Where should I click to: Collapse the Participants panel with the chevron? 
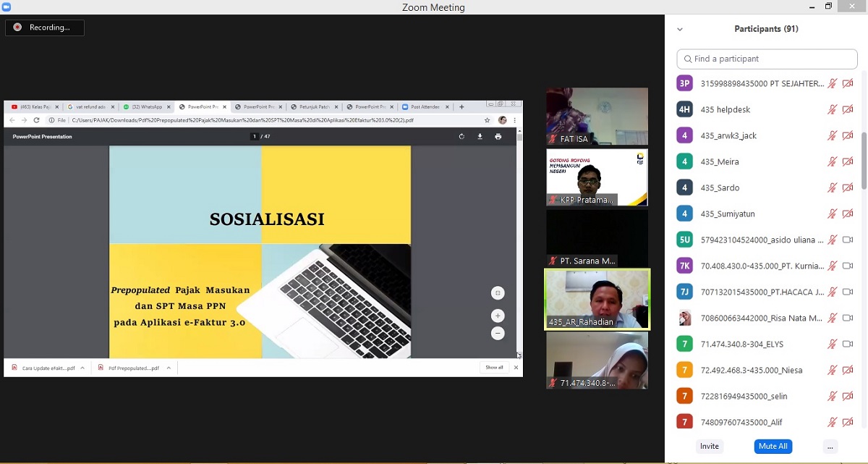coord(680,30)
